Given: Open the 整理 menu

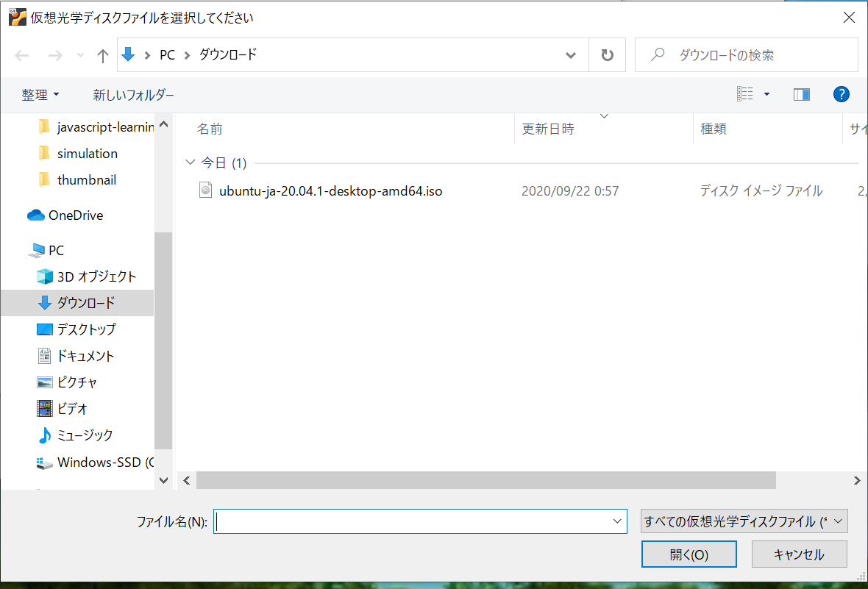Looking at the screenshot, I should pyautogui.click(x=40, y=95).
